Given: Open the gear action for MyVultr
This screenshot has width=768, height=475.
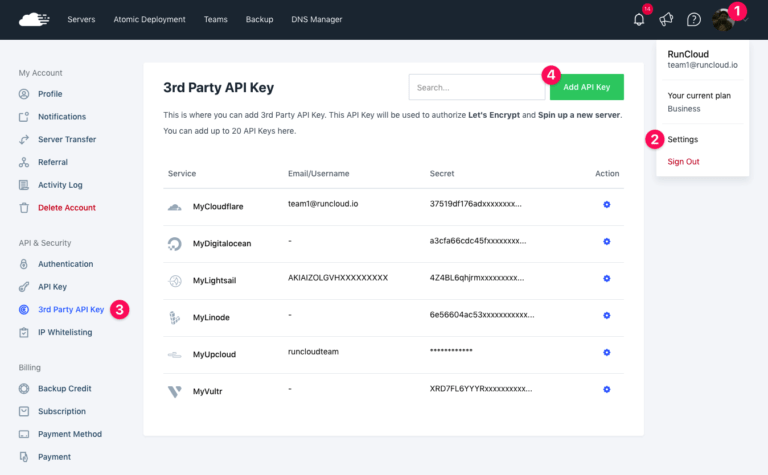Looking at the screenshot, I should pyautogui.click(x=606, y=389).
